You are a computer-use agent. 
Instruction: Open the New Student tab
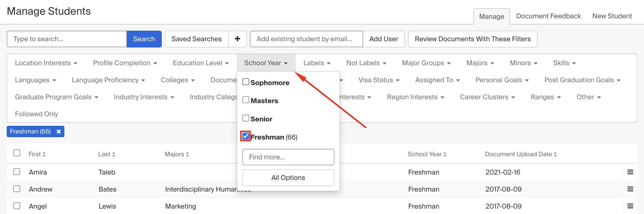(x=612, y=16)
